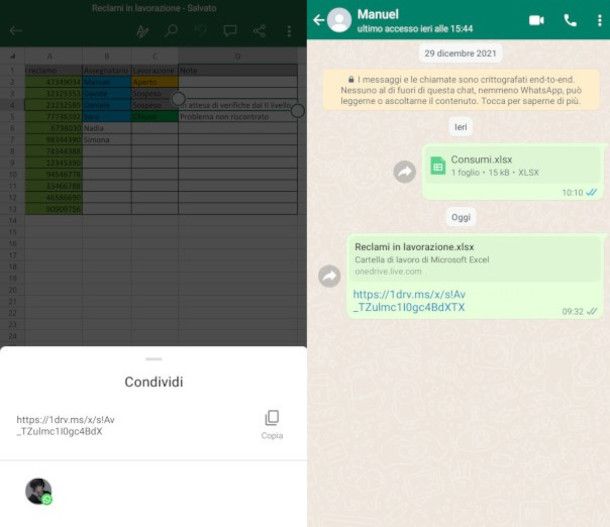This screenshot has width=610, height=527.
Task: Start a voice call with Manuel
Action: point(570,20)
